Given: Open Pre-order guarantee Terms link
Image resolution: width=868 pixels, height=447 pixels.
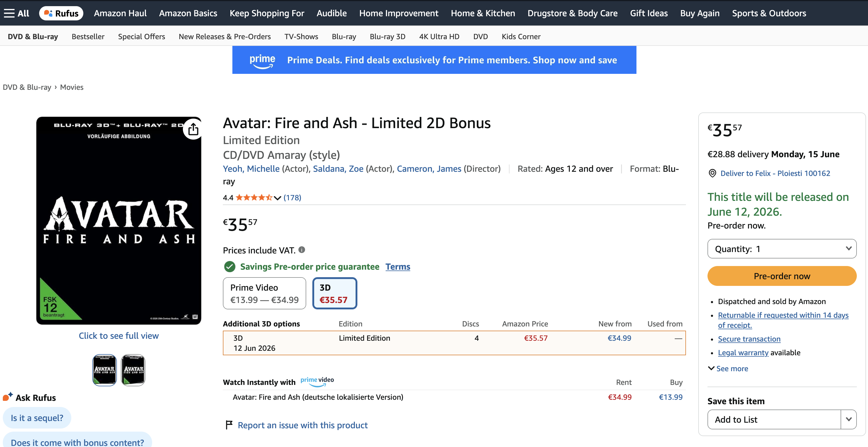Looking at the screenshot, I should coord(398,267).
